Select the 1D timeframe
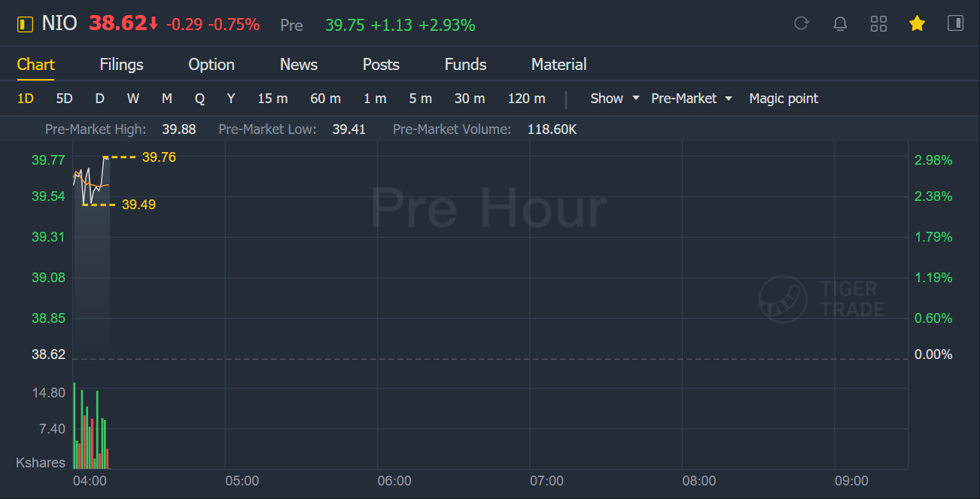 tap(26, 99)
